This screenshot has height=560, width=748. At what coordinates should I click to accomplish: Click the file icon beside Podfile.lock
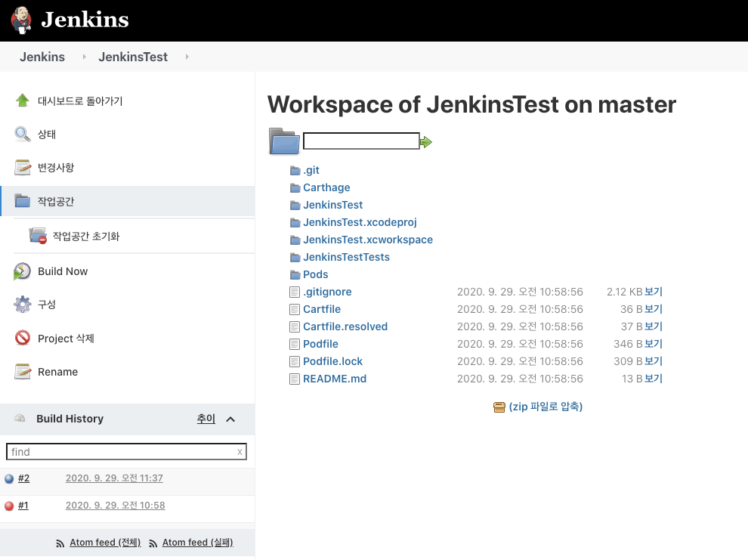295,361
